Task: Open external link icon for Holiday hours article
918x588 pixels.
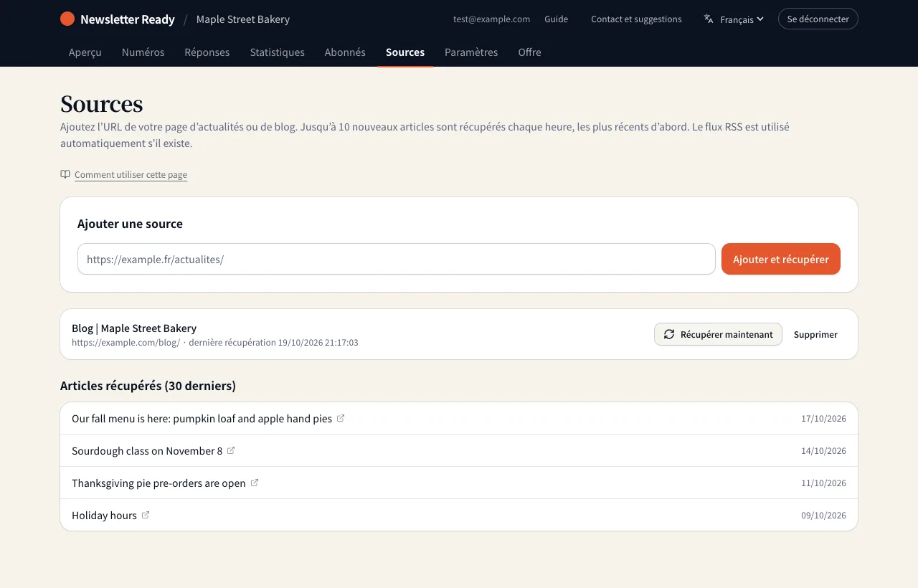Action: tap(146, 515)
